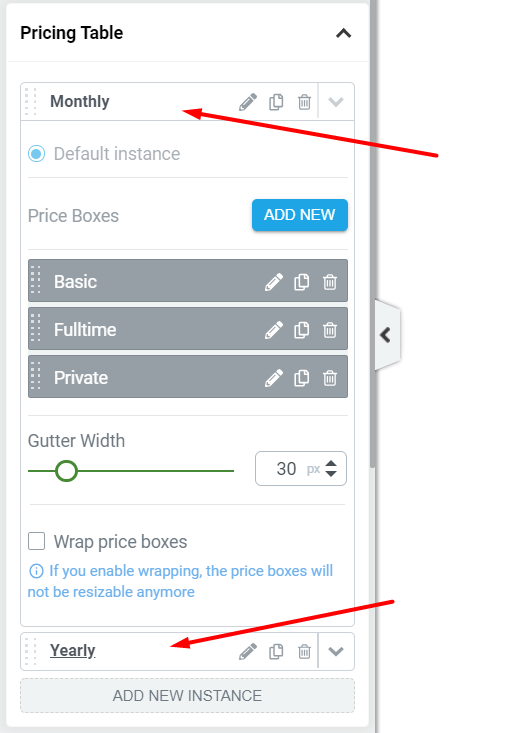The image size is (505, 733).
Task: Edit the Yearly instance
Action: (248, 651)
